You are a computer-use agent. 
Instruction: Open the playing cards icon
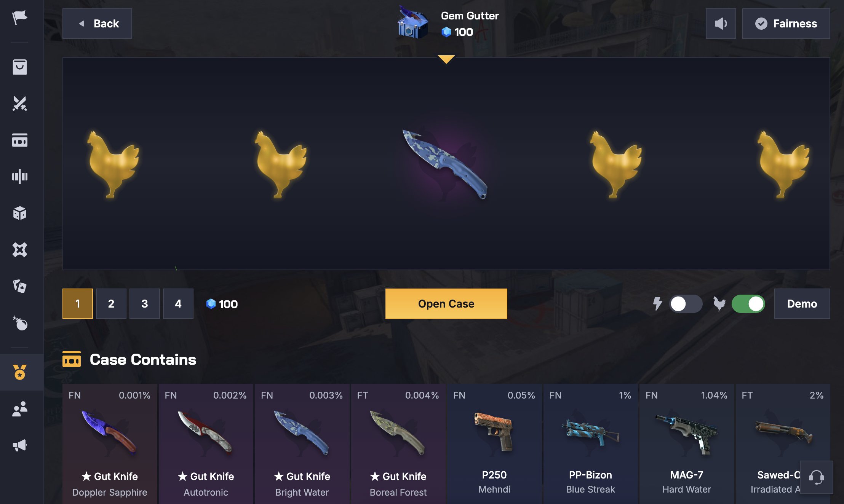pyautogui.click(x=19, y=286)
